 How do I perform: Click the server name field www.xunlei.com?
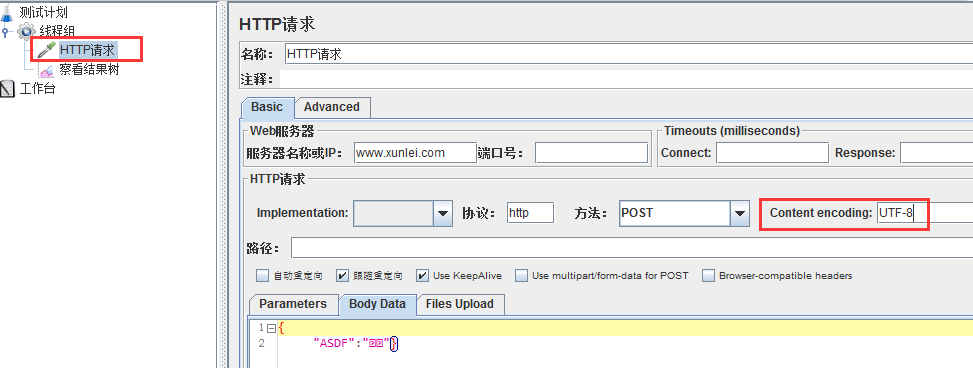pos(415,153)
